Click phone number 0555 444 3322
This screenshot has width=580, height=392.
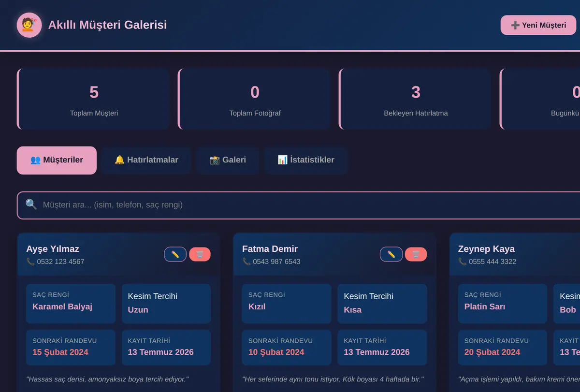tap(493, 261)
